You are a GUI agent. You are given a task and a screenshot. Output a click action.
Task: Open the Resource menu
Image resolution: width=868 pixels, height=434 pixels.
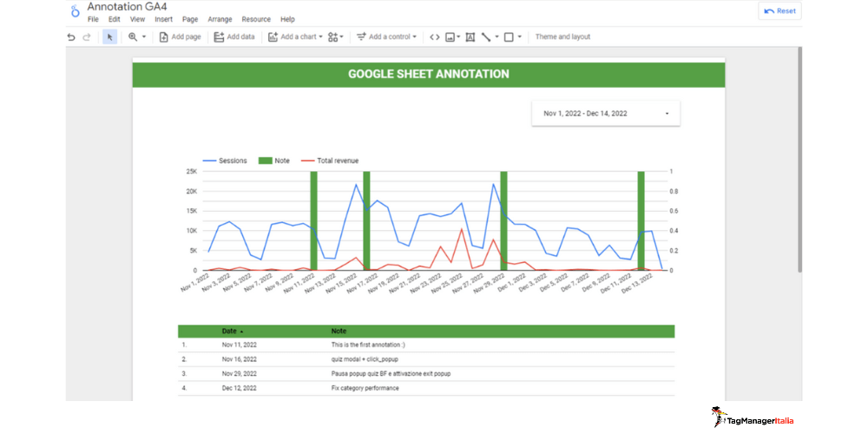pyautogui.click(x=256, y=19)
